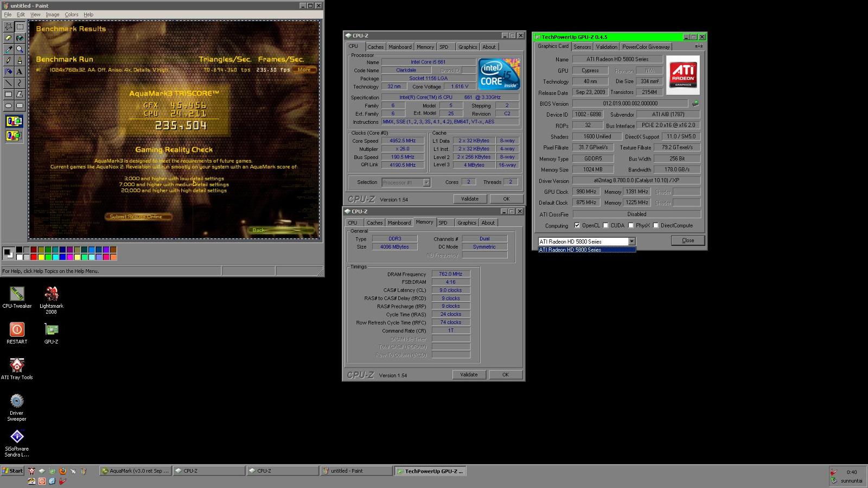868x488 pixels.
Task: Click the GPU-Z desktop shortcut
Action: (x=51, y=333)
